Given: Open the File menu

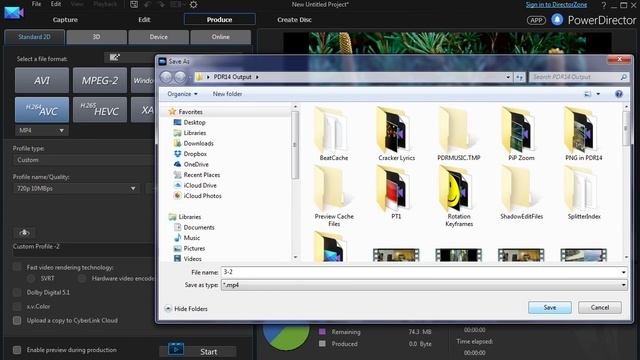Looking at the screenshot, I should click(36, 4).
